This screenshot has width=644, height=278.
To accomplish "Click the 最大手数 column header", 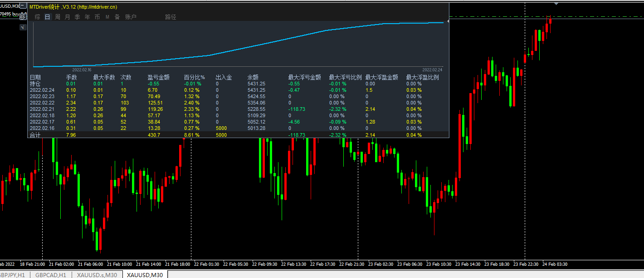I will click(x=104, y=77).
